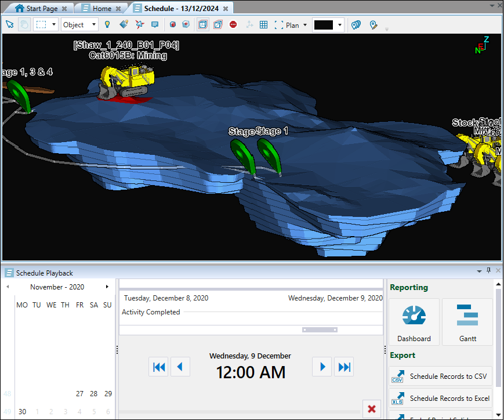Open the Object selection dropdown

pos(79,25)
